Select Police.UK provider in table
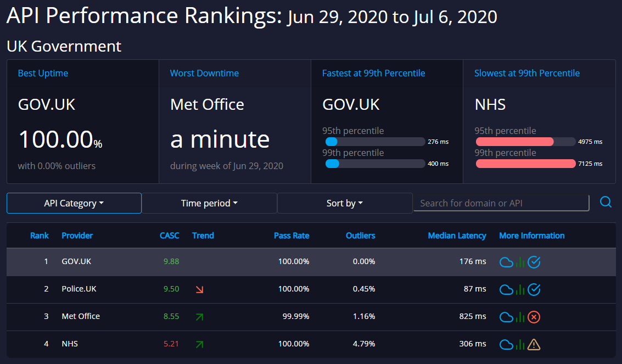 point(79,289)
